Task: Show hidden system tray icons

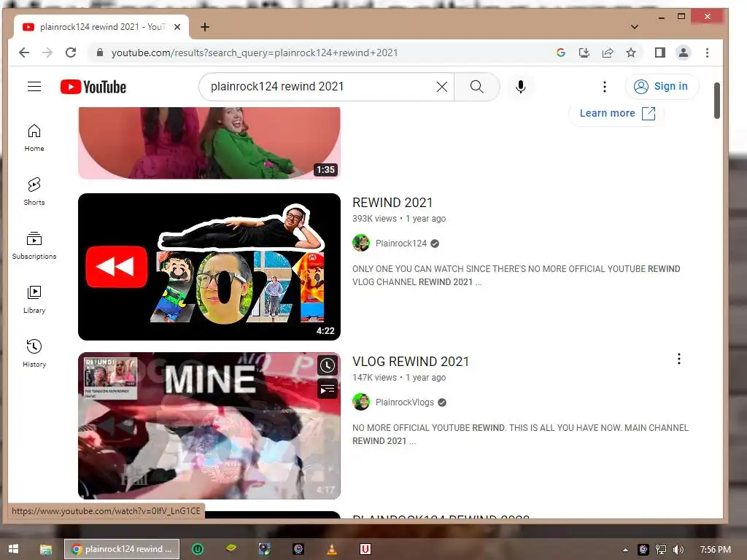Action: pyautogui.click(x=625, y=550)
